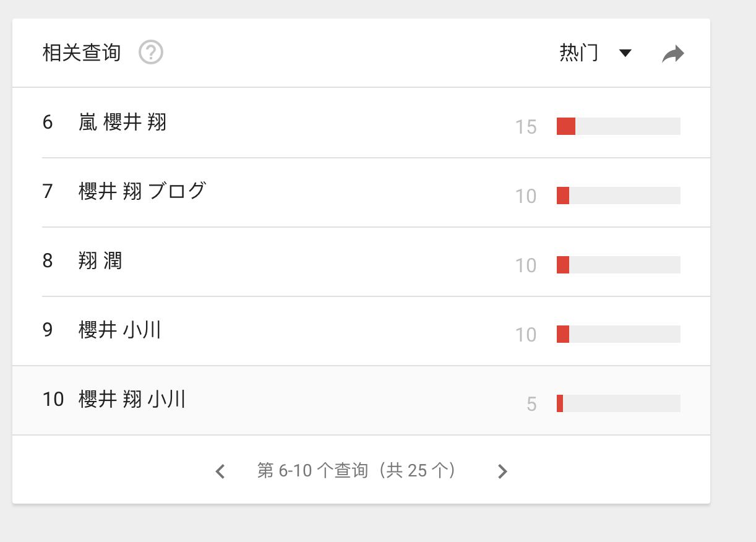
Task: Click the help question mark icon
Action: [151, 53]
